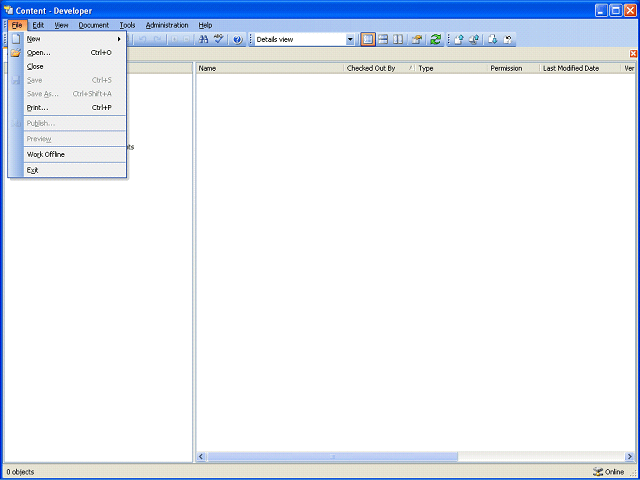
Task: Open the Document menu
Action: pos(94,25)
